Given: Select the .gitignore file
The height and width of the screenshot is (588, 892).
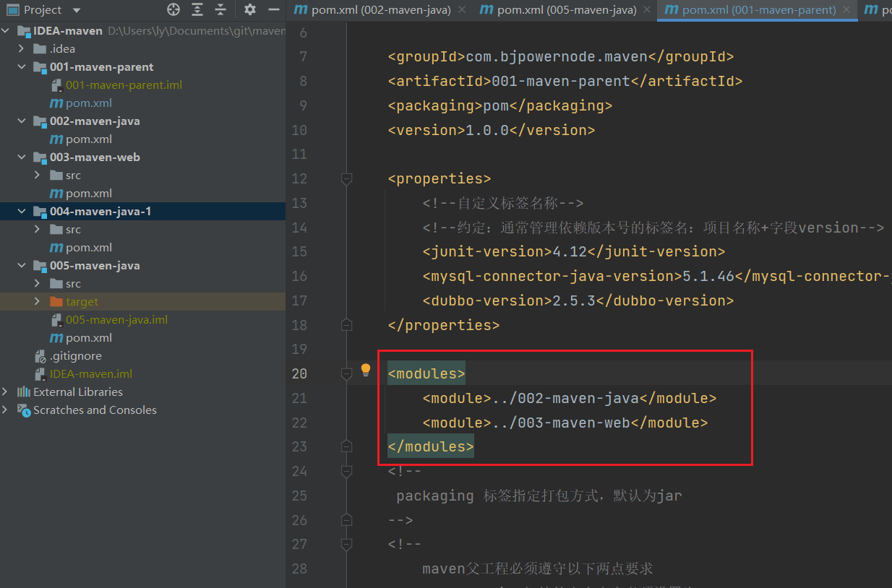Looking at the screenshot, I should point(75,356).
